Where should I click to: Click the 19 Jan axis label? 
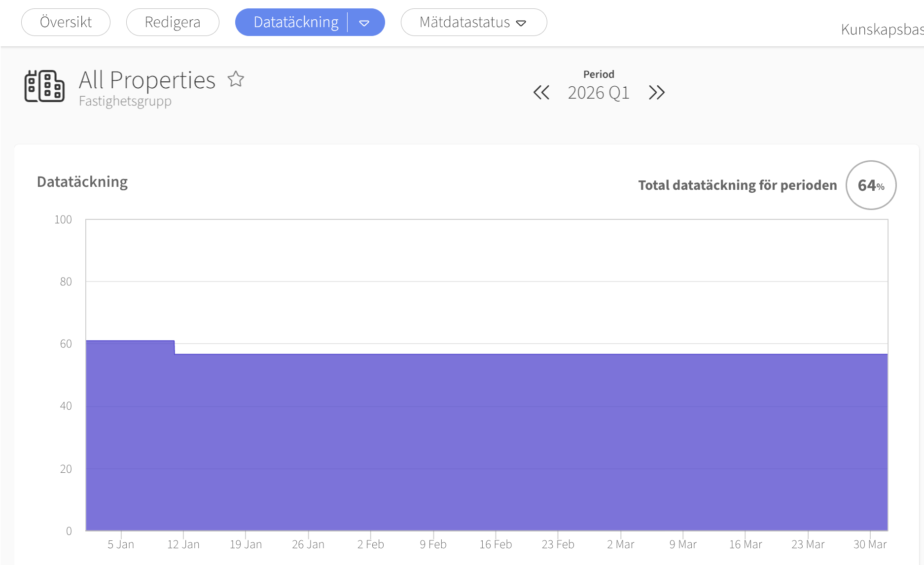pyautogui.click(x=246, y=544)
